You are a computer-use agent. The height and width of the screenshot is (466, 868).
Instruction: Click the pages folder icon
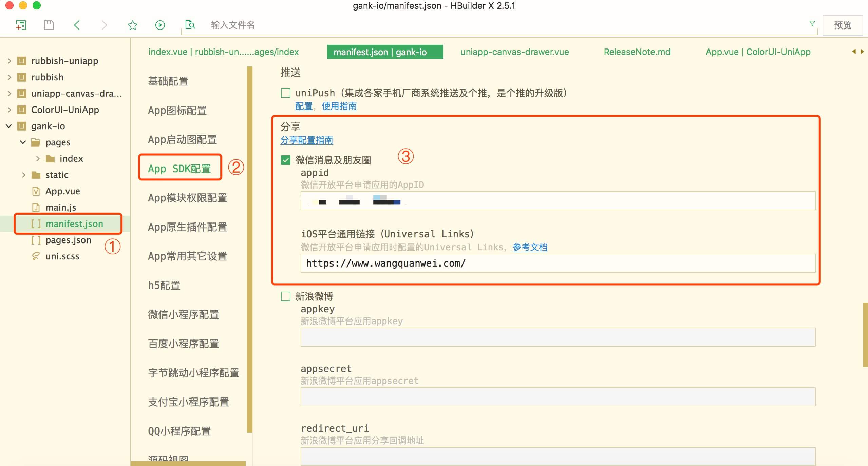(x=36, y=142)
